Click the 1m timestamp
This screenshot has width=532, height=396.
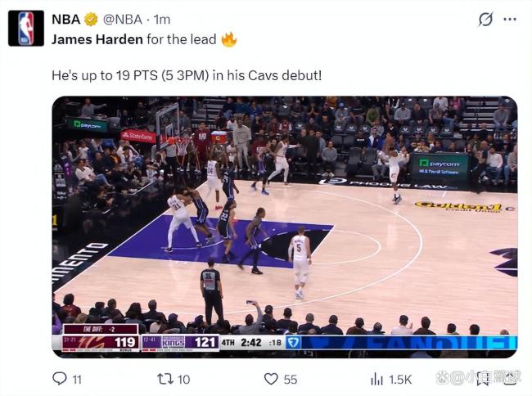click(162, 19)
